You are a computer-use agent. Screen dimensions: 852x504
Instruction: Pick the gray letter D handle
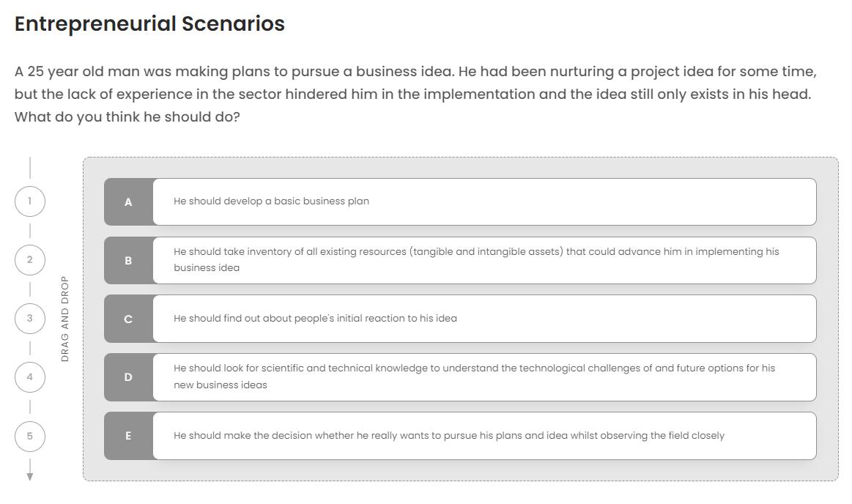[129, 377]
